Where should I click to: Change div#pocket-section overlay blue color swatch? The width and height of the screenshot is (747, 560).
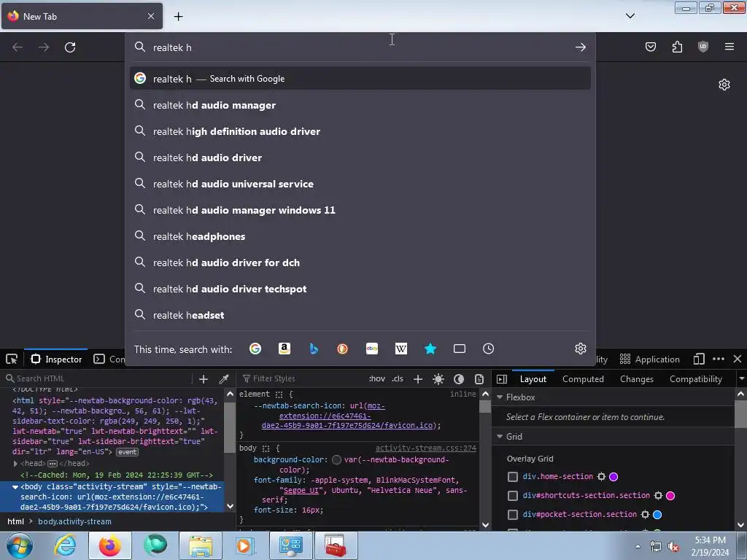[x=657, y=515]
